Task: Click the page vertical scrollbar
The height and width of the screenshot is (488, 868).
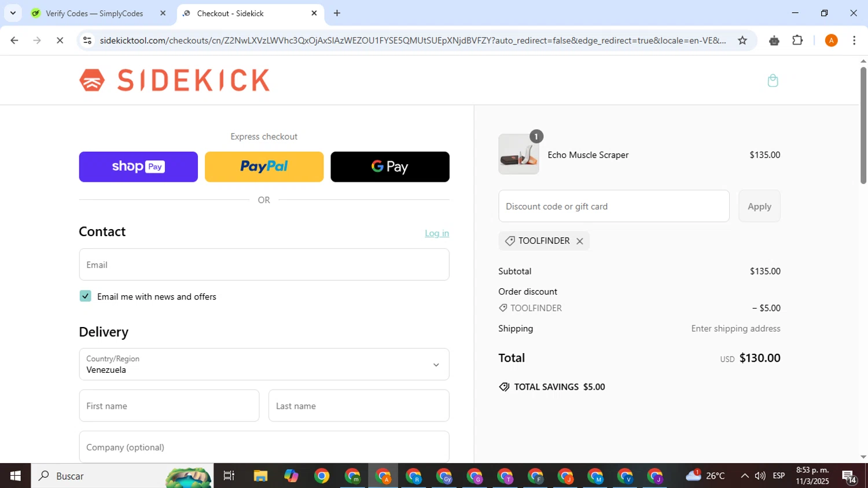Action: 863,125
